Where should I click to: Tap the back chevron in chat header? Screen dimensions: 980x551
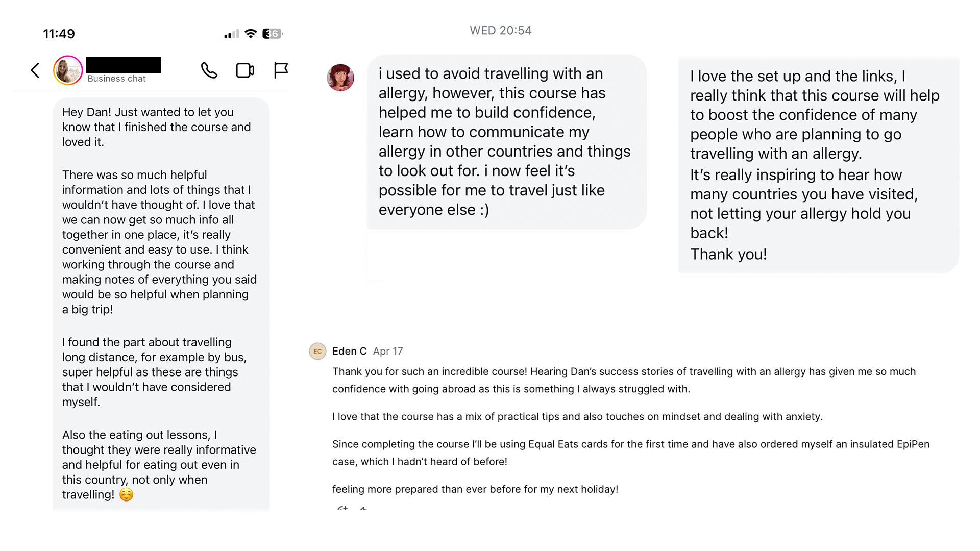(x=35, y=70)
